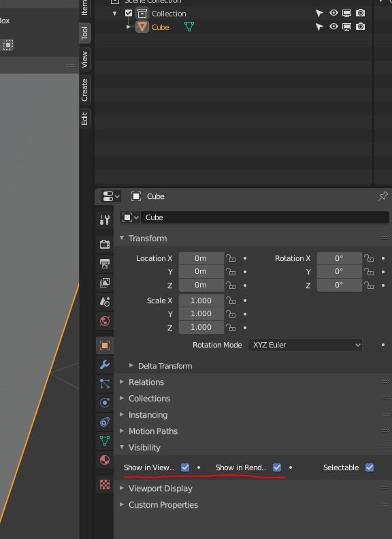392x539 pixels.
Task: Disable the Show in Viewports checkbox
Action: (185, 467)
